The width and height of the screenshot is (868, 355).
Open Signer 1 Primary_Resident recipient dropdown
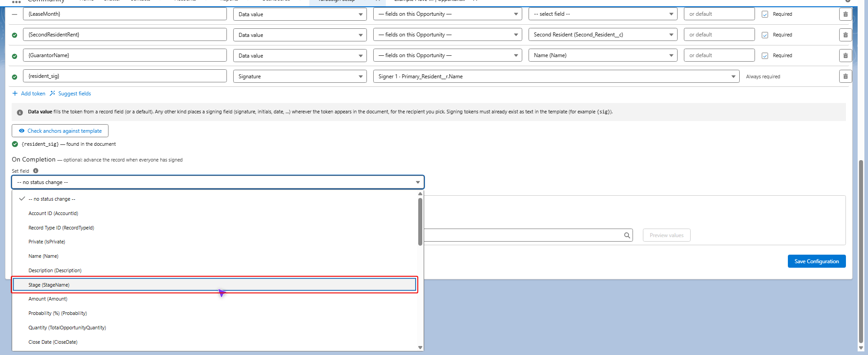coord(556,76)
